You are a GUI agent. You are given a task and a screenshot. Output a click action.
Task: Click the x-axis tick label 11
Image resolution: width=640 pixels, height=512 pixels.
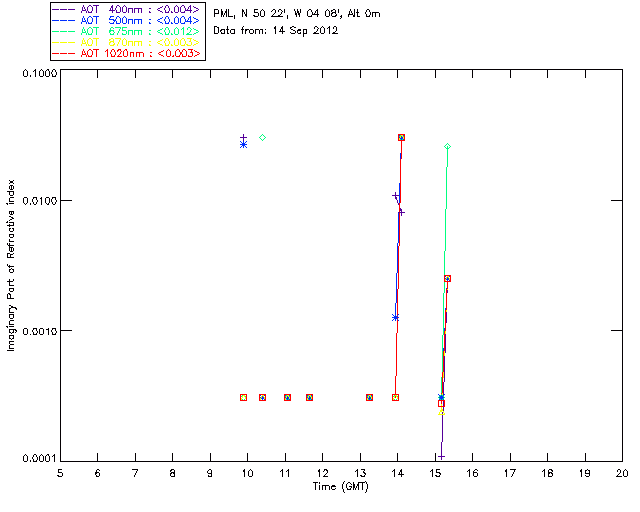(285, 473)
